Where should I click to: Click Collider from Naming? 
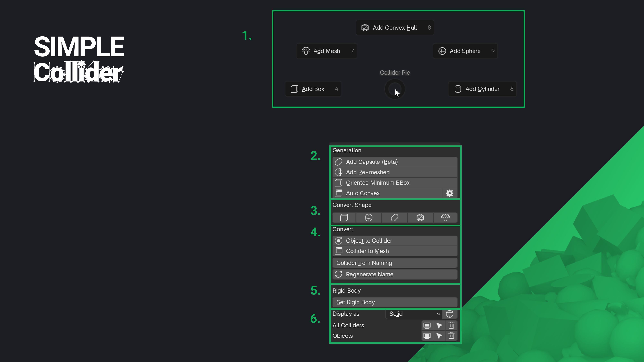coord(394,263)
